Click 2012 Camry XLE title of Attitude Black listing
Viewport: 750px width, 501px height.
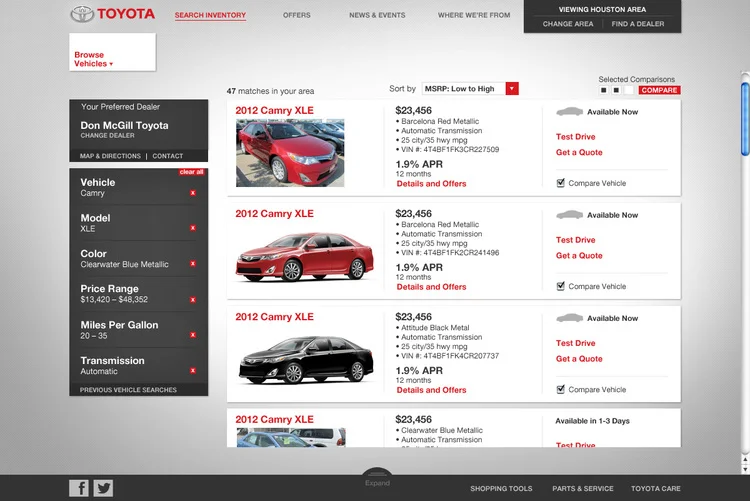274,317
